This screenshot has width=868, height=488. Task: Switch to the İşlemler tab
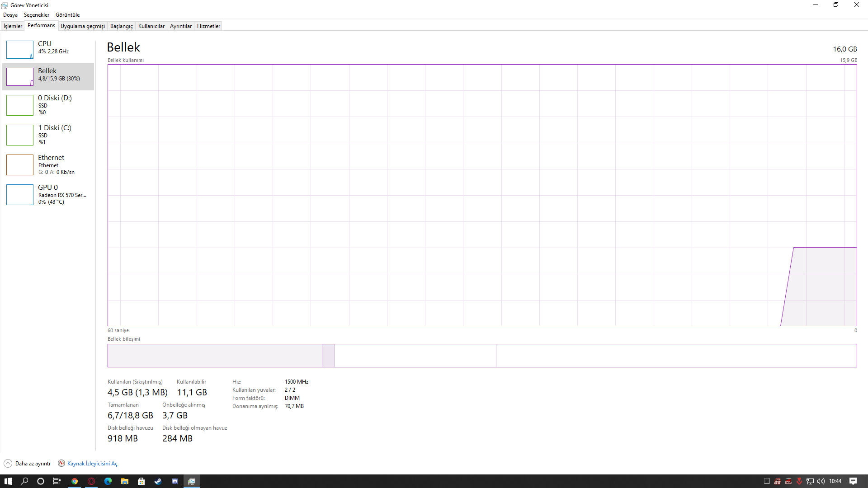pyautogui.click(x=13, y=26)
